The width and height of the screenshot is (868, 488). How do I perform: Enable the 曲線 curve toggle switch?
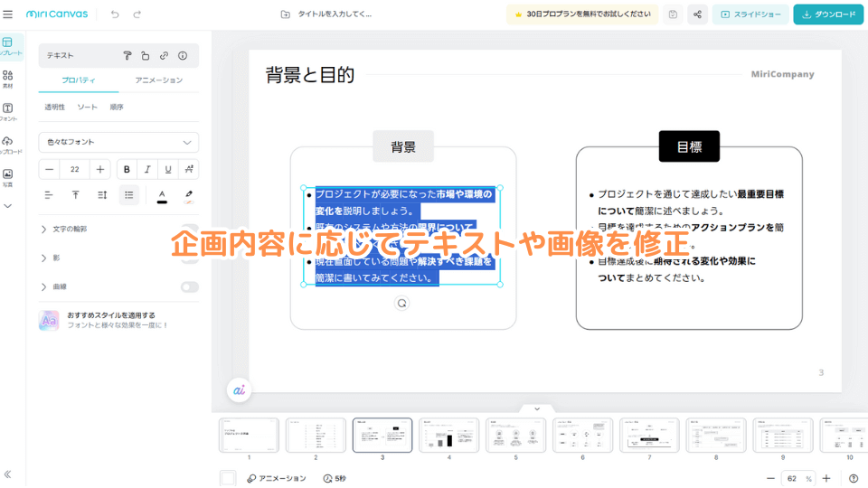(x=189, y=286)
